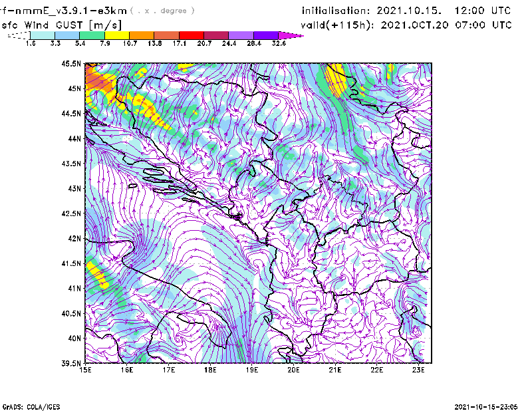The width and height of the screenshot is (532, 411).
Task: Click legend value 28.4
Action: (x=254, y=43)
